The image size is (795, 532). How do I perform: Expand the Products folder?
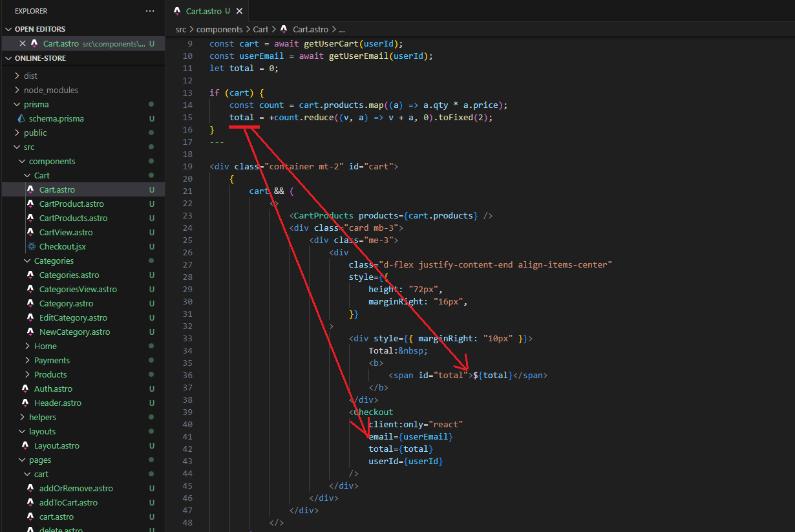coord(50,374)
